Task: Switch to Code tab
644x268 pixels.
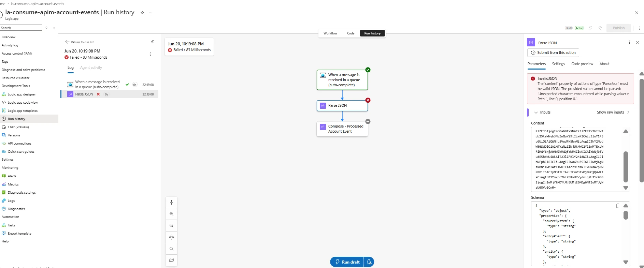Action: coord(350,33)
